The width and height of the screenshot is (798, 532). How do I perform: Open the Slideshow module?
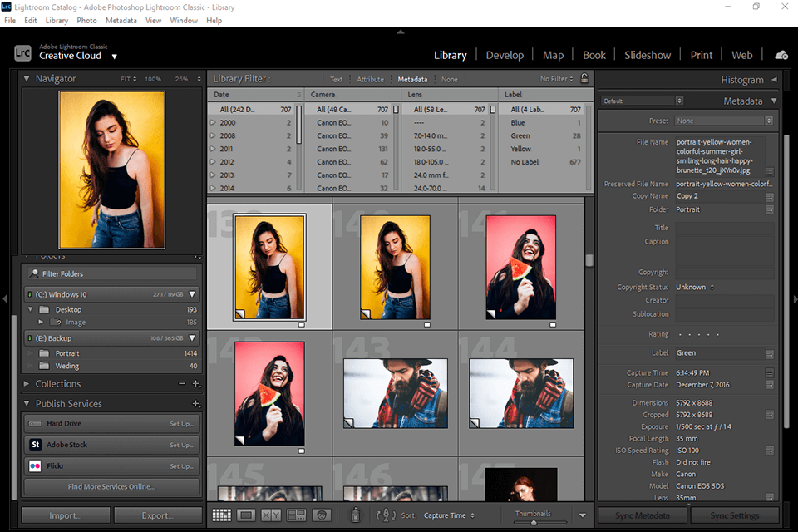(x=648, y=55)
